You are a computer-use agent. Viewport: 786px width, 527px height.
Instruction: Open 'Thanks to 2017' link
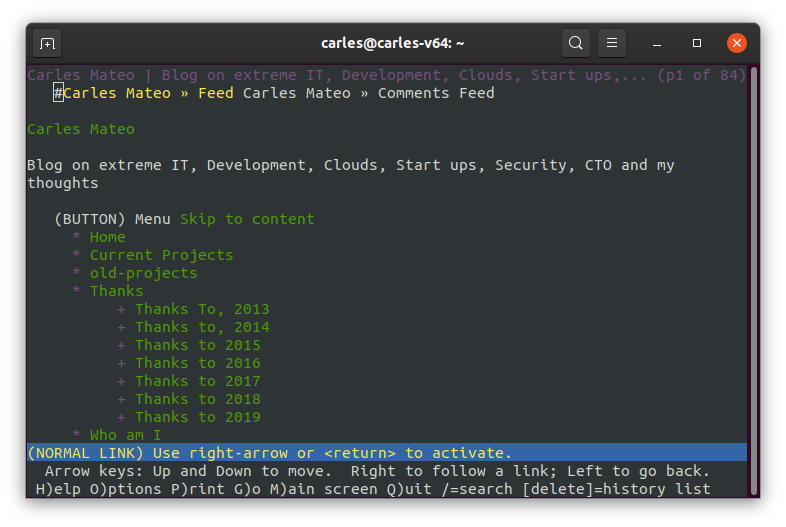198,382
